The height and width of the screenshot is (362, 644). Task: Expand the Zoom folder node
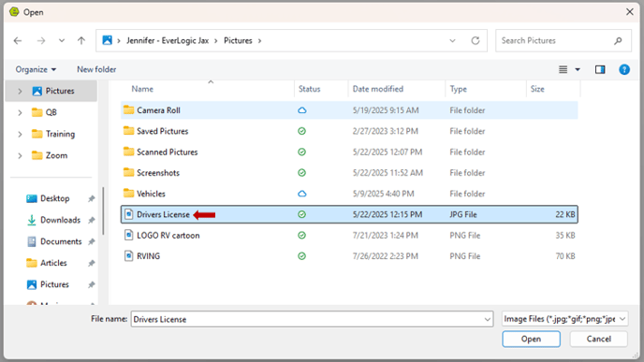20,155
